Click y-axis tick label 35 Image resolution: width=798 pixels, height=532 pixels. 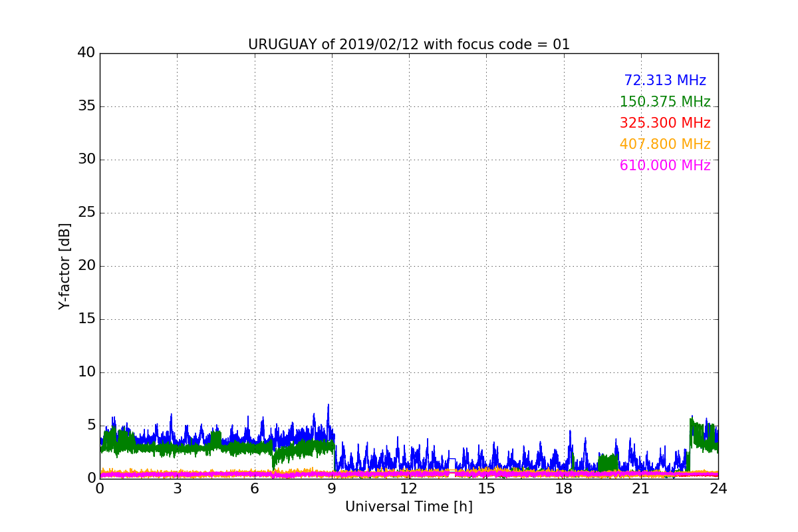coord(86,106)
